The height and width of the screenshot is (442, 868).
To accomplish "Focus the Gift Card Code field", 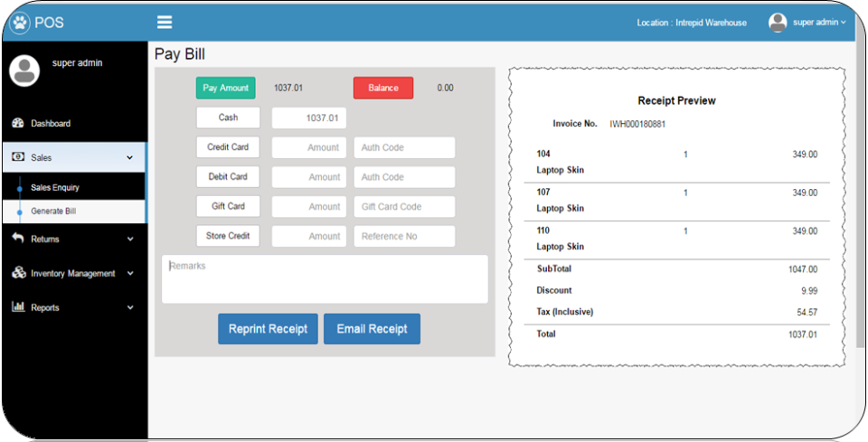I will tap(404, 206).
